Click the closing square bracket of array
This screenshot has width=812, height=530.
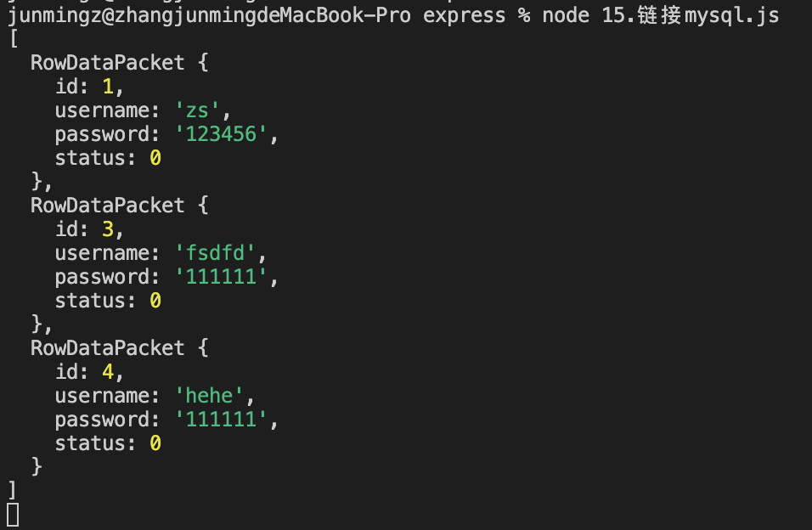point(13,490)
